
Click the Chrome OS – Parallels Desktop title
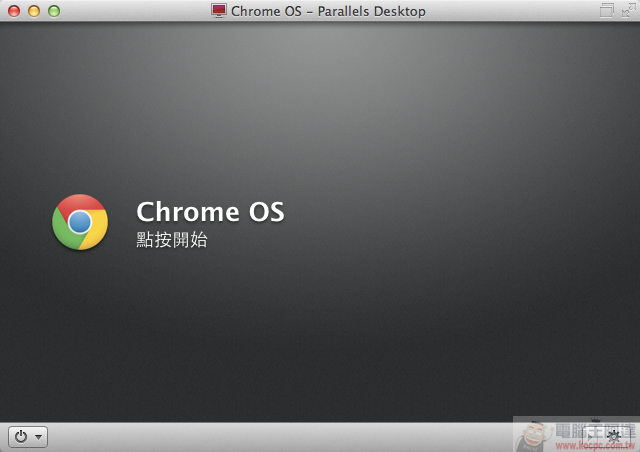pyautogui.click(x=328, y=11)
